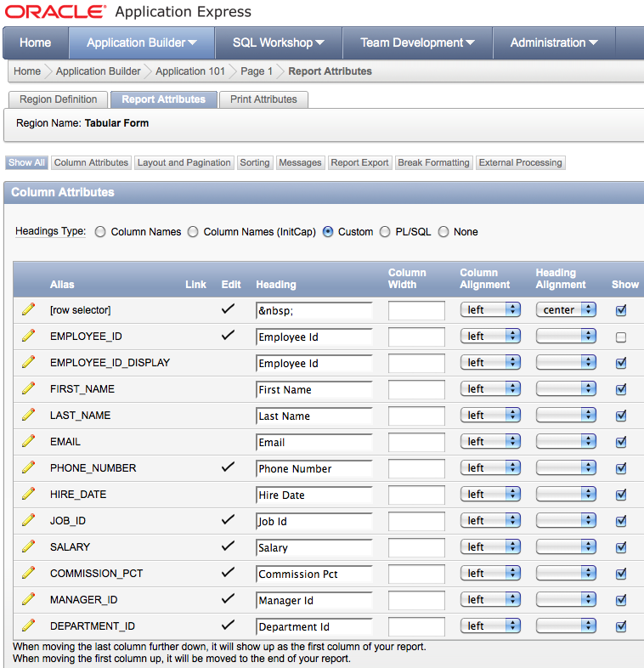Click Headings Type help label

(51, 231)
